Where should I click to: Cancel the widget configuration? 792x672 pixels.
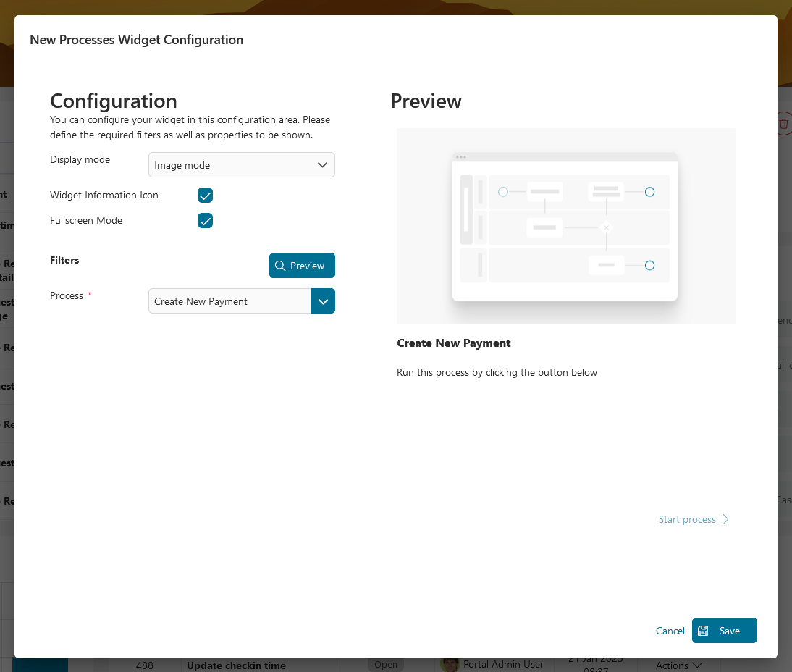tap(670, 631)
